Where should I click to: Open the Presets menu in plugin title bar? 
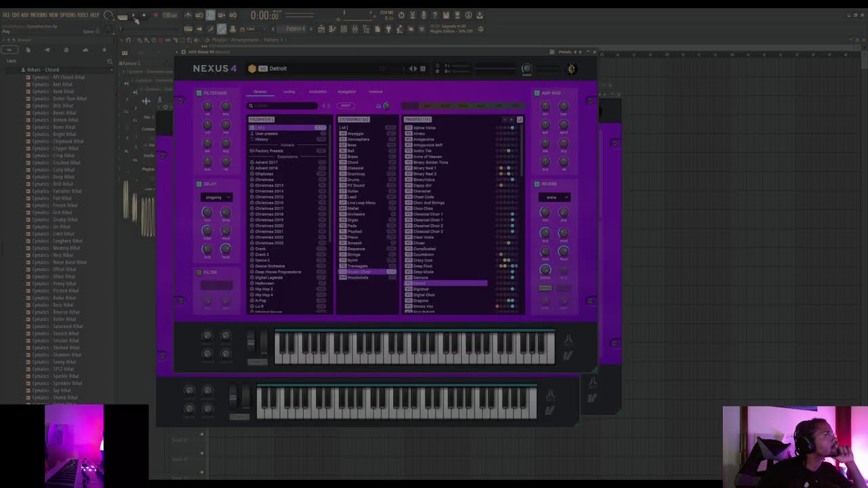pyautogui.click(x=565, y=52)
